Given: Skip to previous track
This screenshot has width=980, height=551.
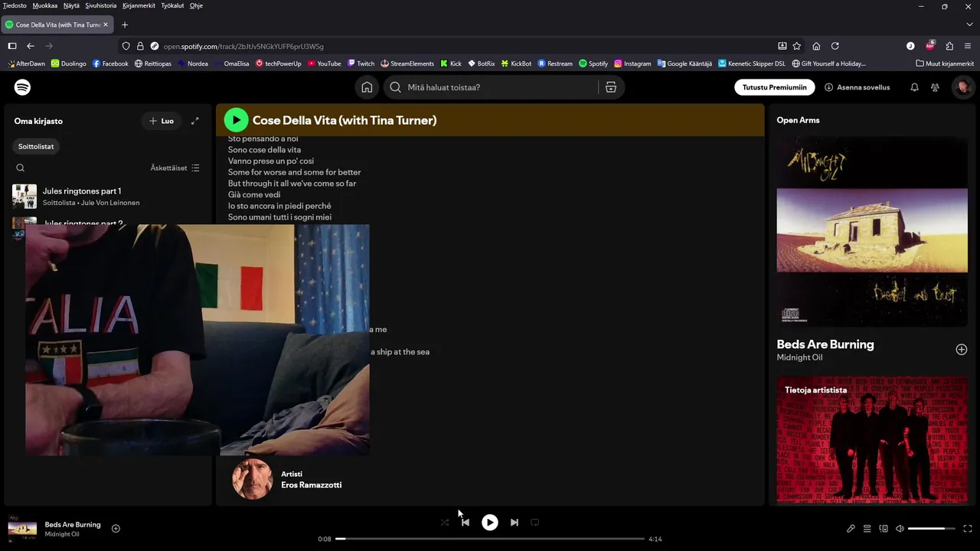Looking at the screenshot, I should coord(465,523).
